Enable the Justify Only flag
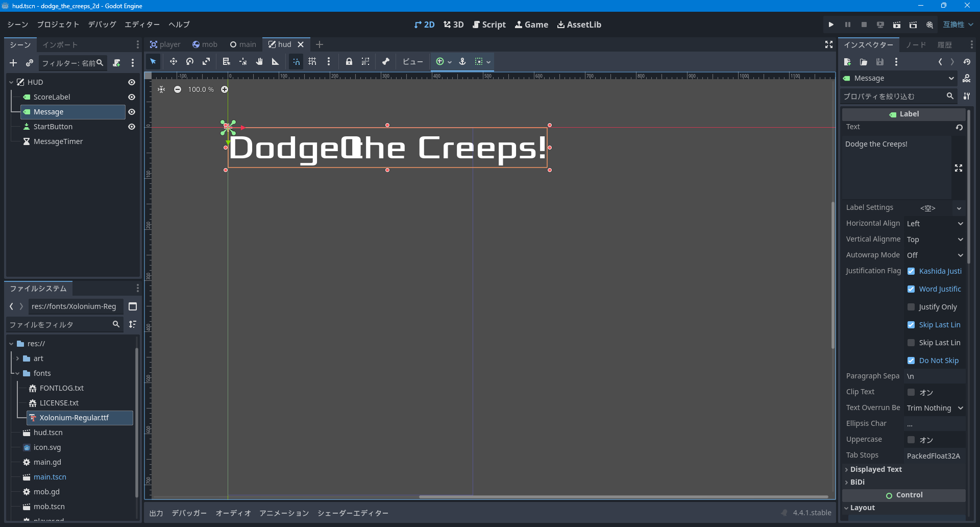 coord(911,307)
